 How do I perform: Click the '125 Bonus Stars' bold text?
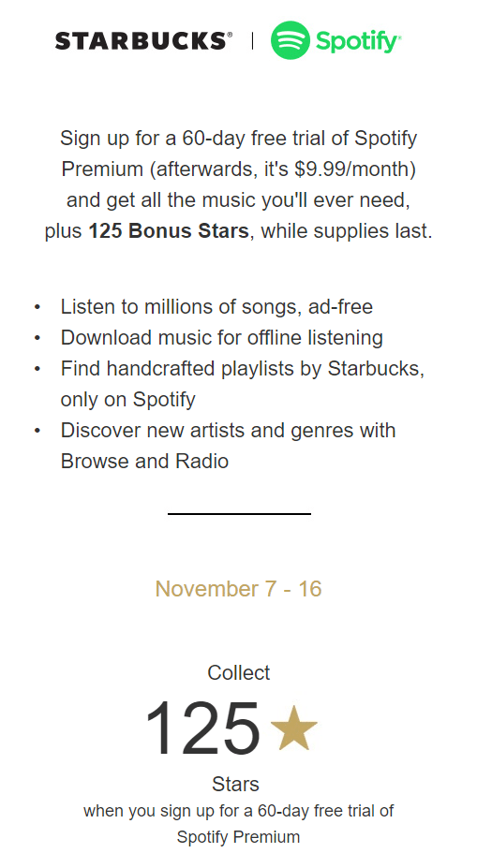pyautogui.click(x=169, y=231)
